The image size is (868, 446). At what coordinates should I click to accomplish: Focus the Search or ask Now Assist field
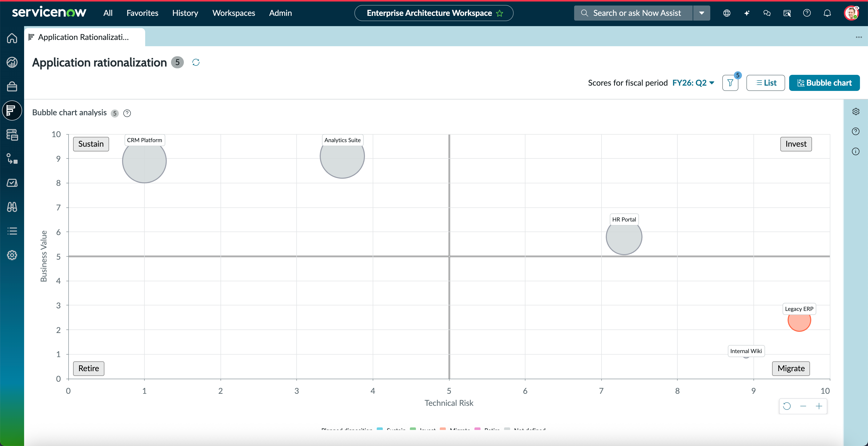633,13
